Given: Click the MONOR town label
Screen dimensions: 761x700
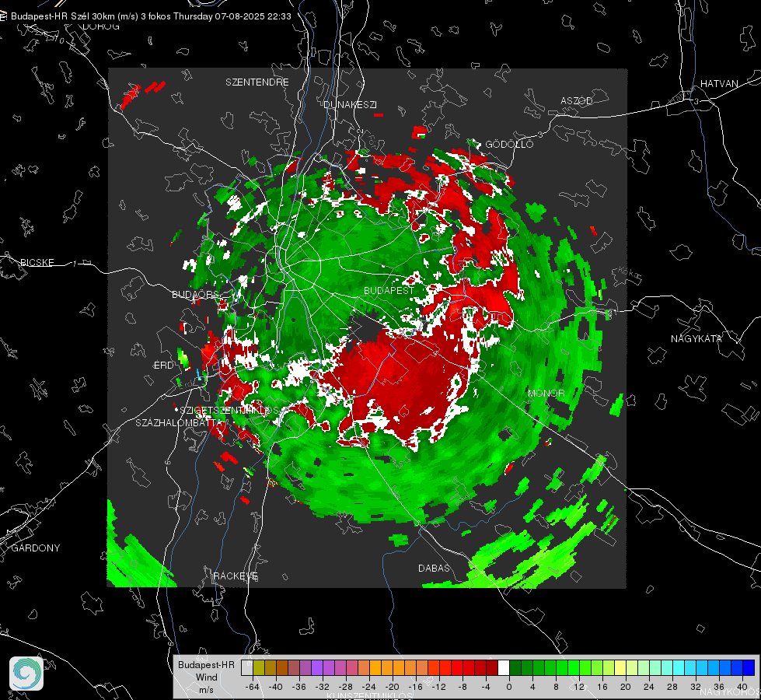Looking at the screenshot, I should point(546,393).
